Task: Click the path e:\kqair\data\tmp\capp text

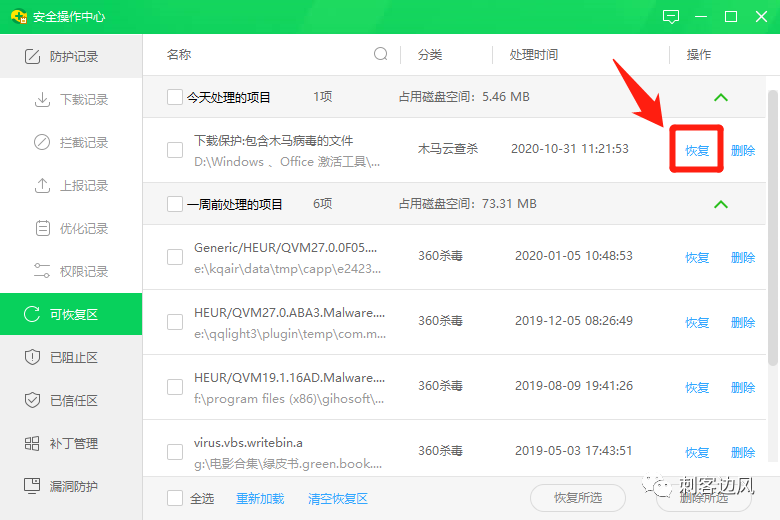Action: click(x=288, y=269)
